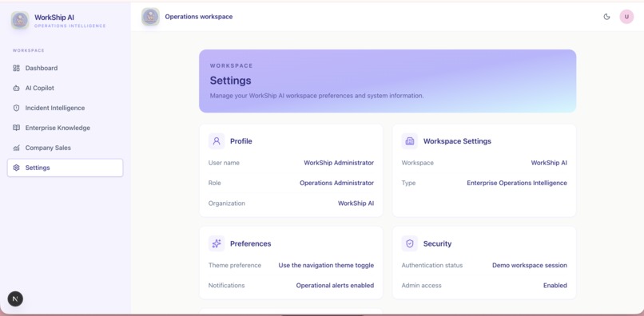The image size is (644, 316).
Task: Open the Dashboard page
Action: [65, 68]
